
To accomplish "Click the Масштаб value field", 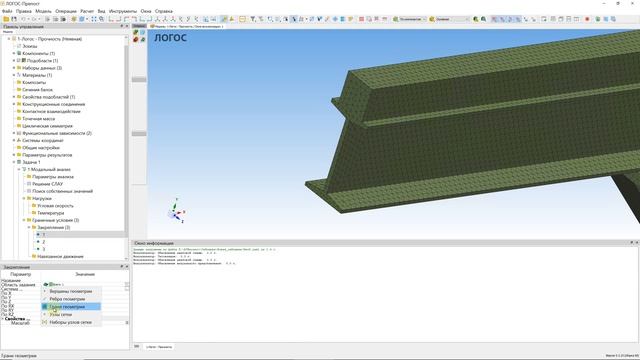I will pyautogui.click(x=85, y=322).
